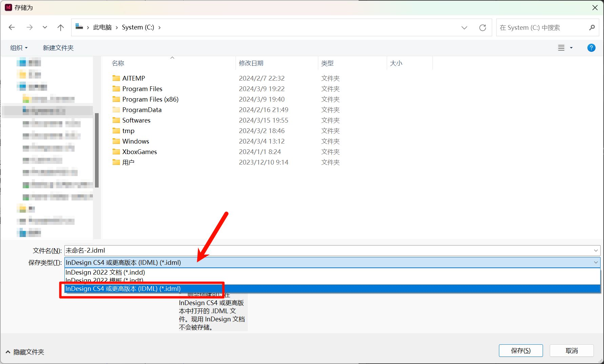Click the view layout icon
The width and height of the screenshot is (604, 364).
[561, 48]
